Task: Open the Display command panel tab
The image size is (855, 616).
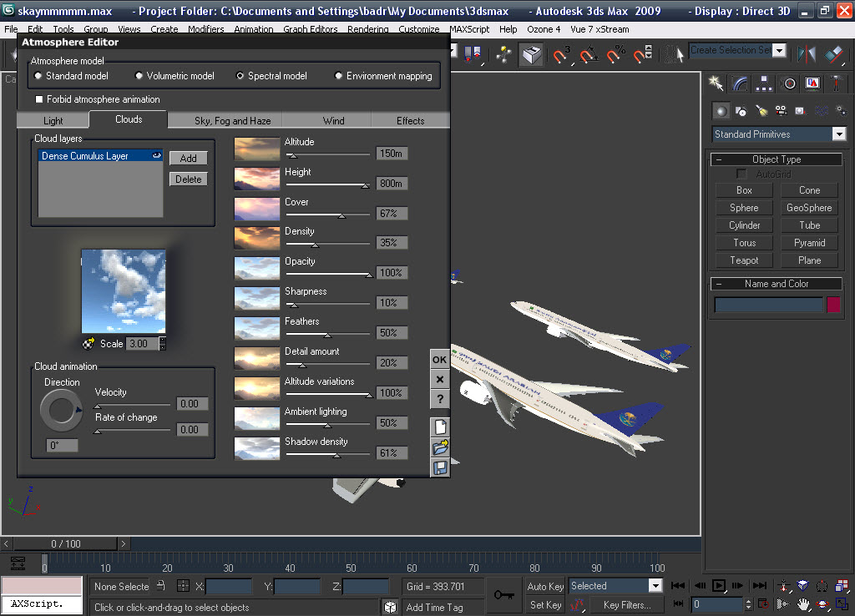Action: point(812,83)
